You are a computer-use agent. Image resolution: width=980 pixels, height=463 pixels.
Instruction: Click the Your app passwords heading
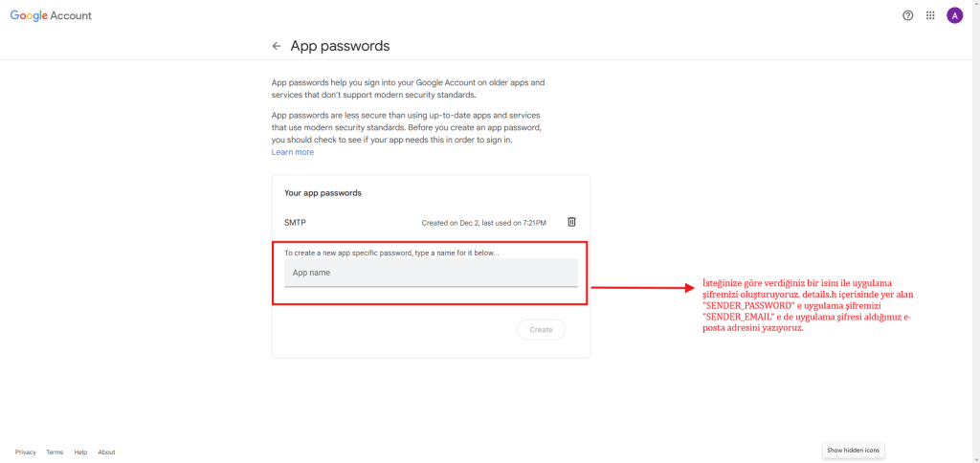(323, 193)
